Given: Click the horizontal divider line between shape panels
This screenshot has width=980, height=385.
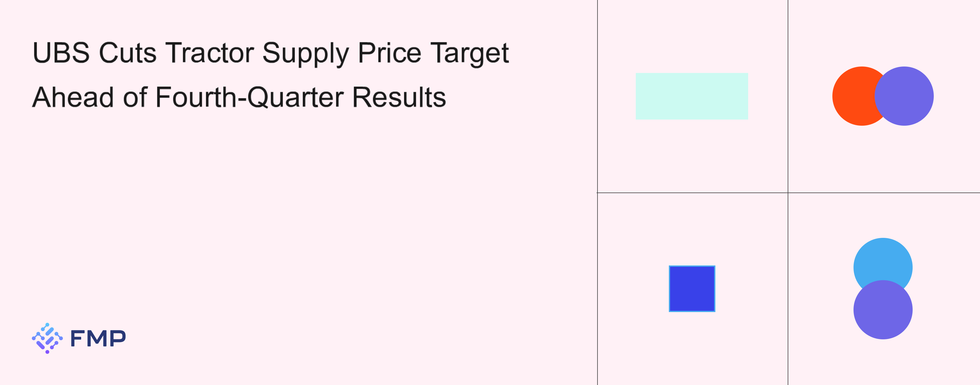Looking at the screenshot, I should (x=692, y=193).
